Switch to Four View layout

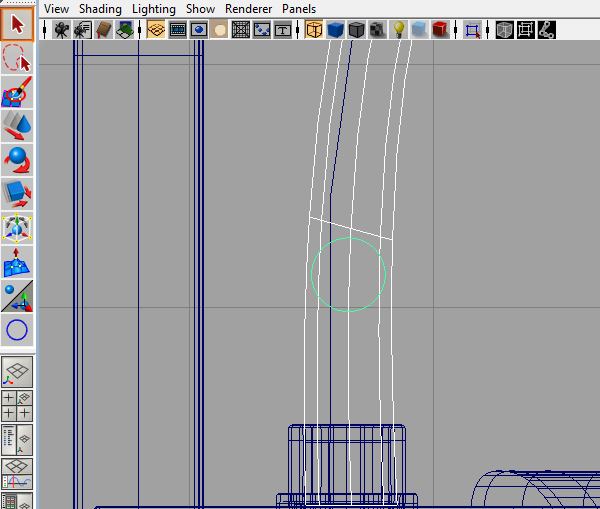tap(17, 406)
